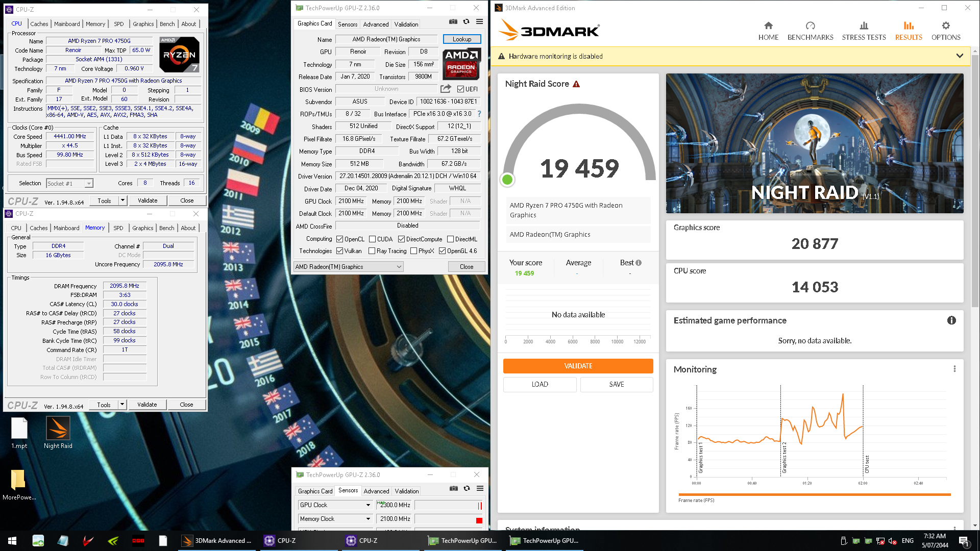Switch to Caches tab in upper CPU-Z

pos(39,24)
